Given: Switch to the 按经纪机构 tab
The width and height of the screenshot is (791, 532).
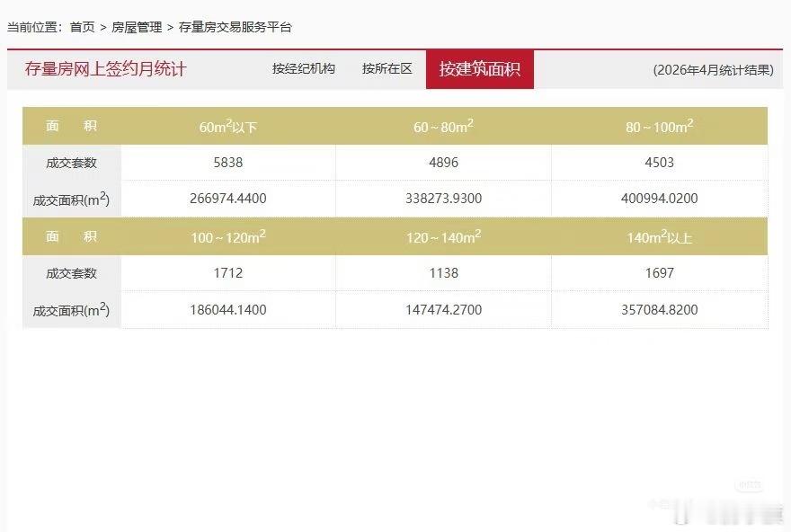Looking at the screenshot, I should click(304, 68).
